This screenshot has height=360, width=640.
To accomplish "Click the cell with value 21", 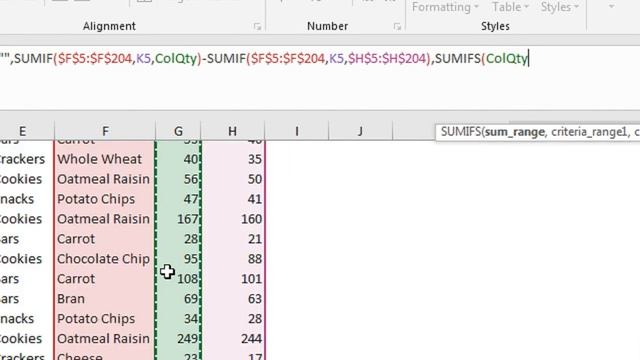I will click(x=233, y=239).
